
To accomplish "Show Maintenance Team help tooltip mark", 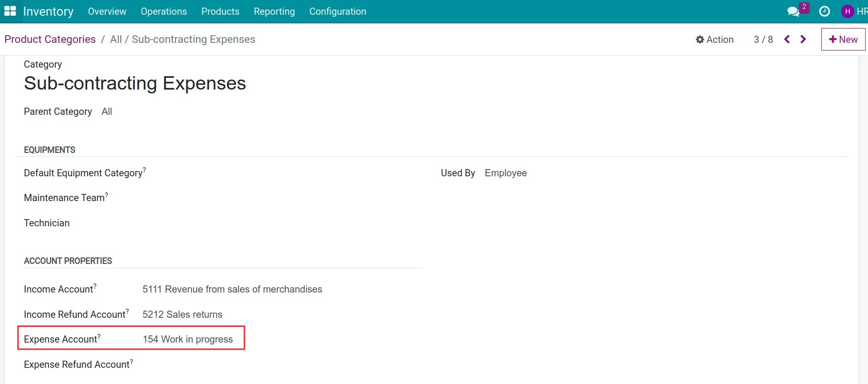I will pyautogui.click(x=107, y=194).
